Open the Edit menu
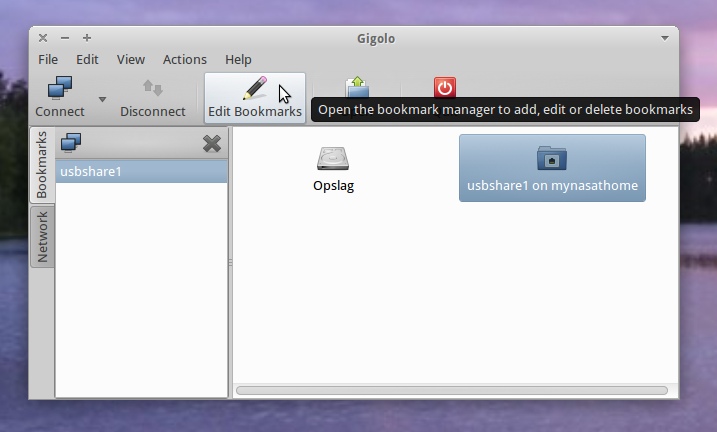 [87, 59]
